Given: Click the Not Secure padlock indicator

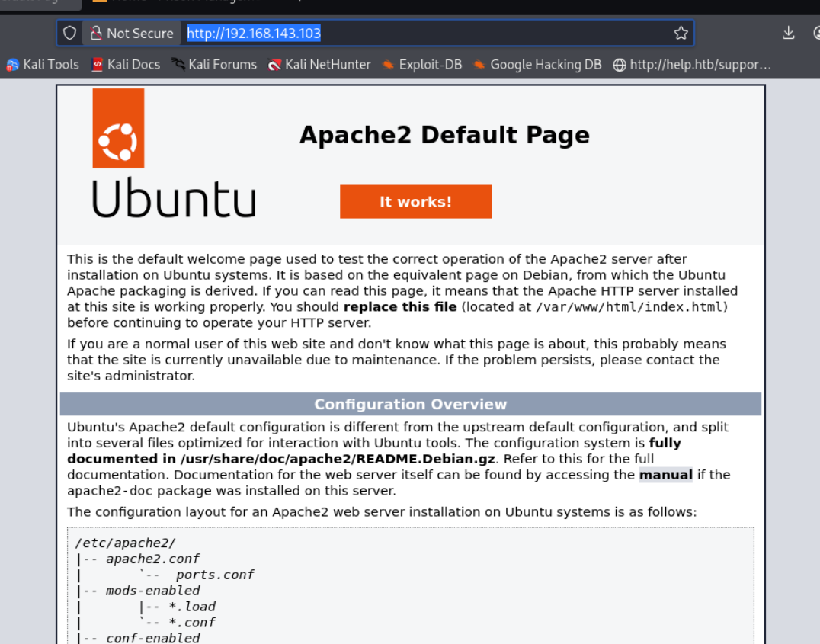Looking at the screenshot, I should pyautogui.click(x=131, y=34).
